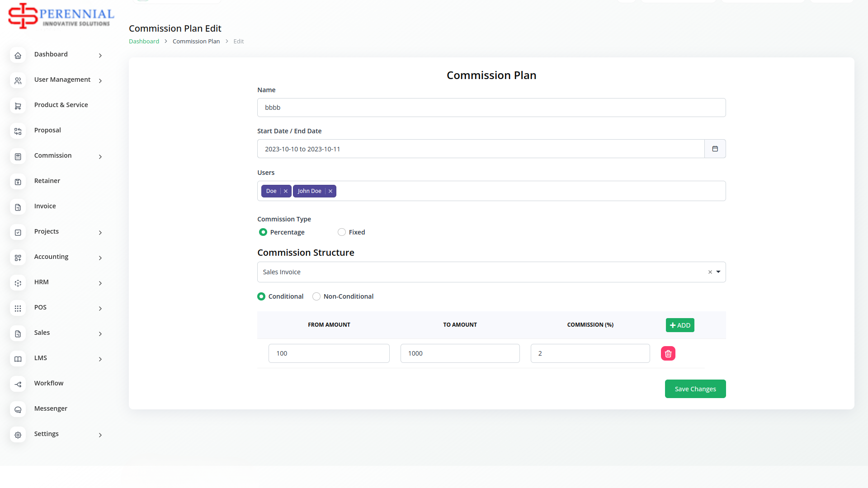Click the calendar icon beside date range
This screenshot has width=868, height=488.
point(715,149)
